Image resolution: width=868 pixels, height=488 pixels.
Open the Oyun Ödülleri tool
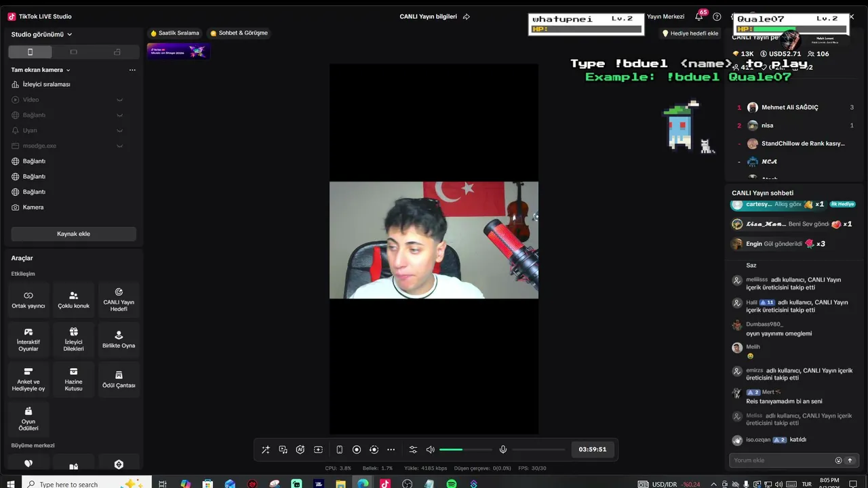[28, 420]
